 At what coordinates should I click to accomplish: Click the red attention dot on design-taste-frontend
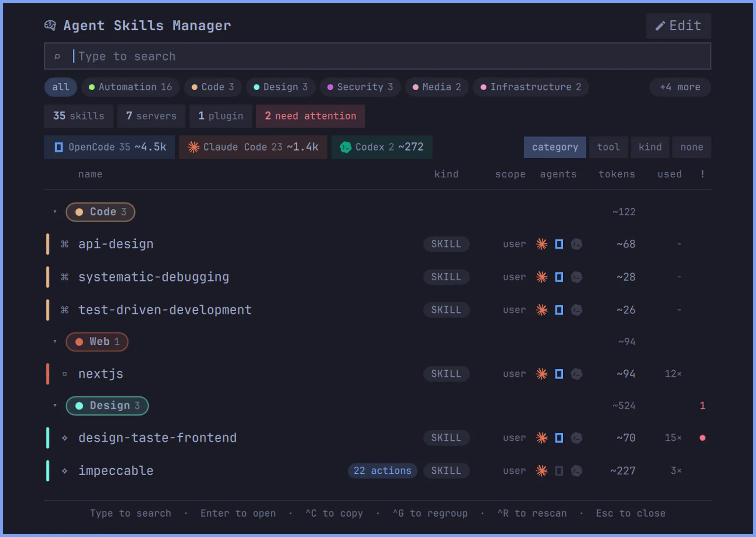tap(703, 438)
